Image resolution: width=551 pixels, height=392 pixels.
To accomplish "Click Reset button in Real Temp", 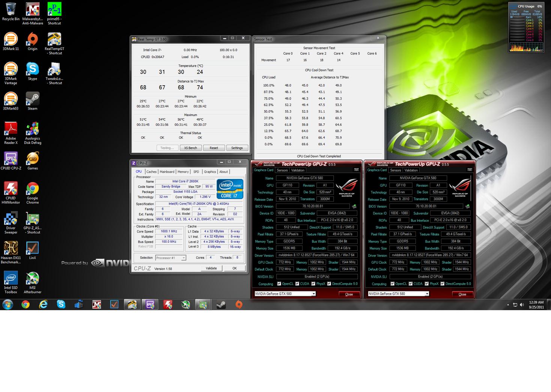I will pyautogui.click(x=214, y=148).
